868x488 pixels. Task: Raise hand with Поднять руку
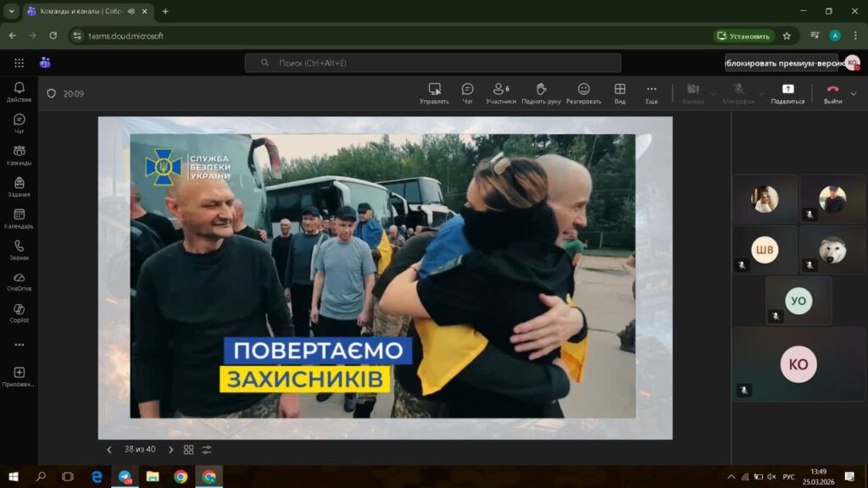tap(541, 92)
